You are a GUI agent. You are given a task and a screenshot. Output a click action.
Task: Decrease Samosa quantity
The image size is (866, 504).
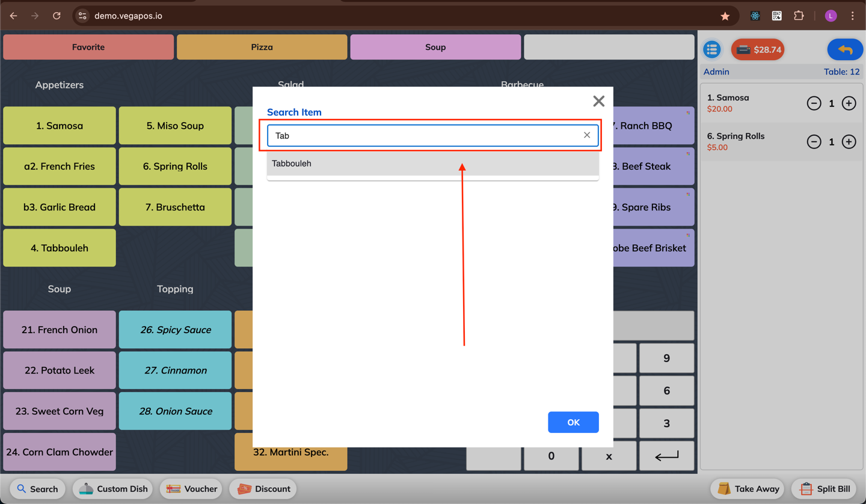tap(814, 103)
